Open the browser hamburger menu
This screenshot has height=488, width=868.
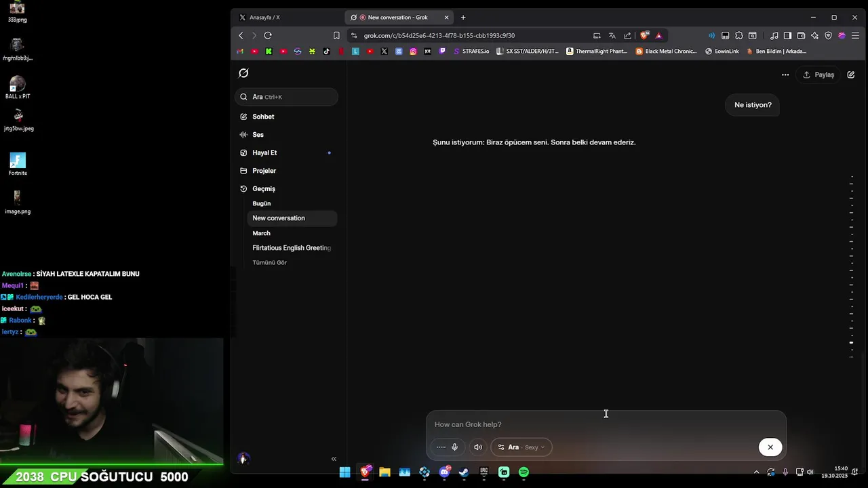[855, 35]
